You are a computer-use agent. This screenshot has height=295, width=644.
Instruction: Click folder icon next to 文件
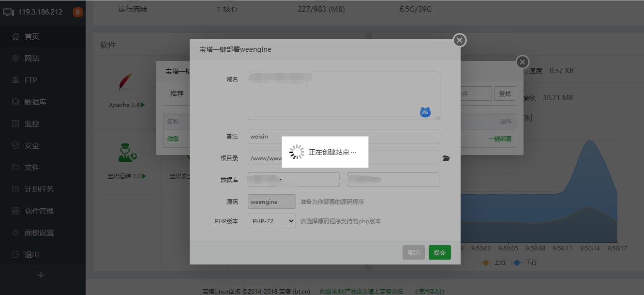coord(15,167)
